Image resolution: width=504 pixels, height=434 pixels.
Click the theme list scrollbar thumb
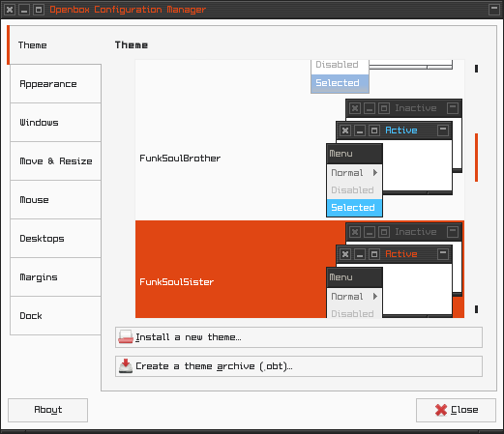pyautogui.click(x=476, y=158)
